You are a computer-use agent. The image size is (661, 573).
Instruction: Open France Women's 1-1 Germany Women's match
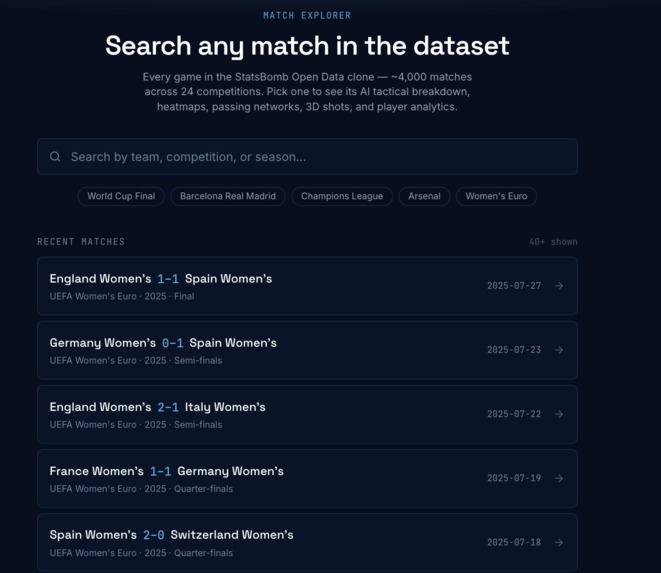(x=307, y=478)
